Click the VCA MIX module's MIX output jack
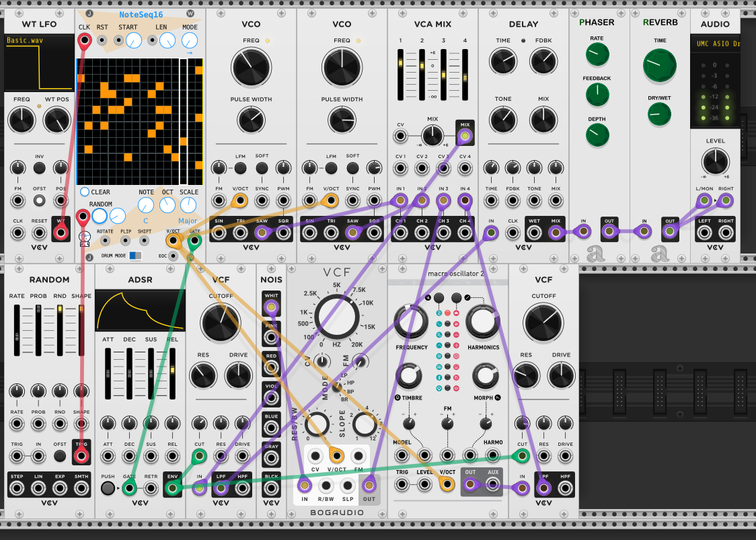Screen dimensions: 756x540 tap(465, 136)
